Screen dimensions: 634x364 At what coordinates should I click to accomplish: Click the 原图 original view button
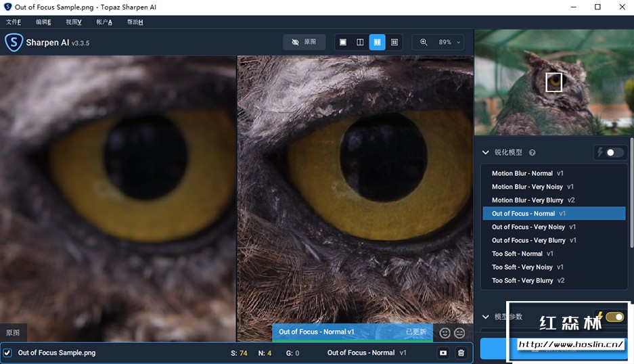[x=304, y=42]
